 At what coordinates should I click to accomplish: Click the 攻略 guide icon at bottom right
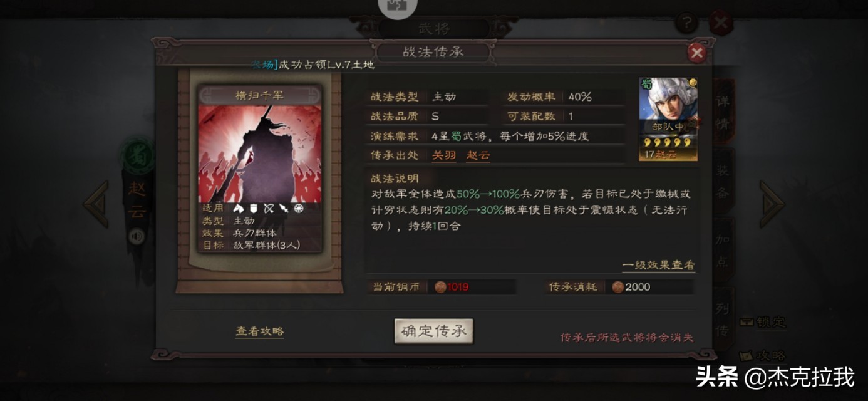point(762,355)
